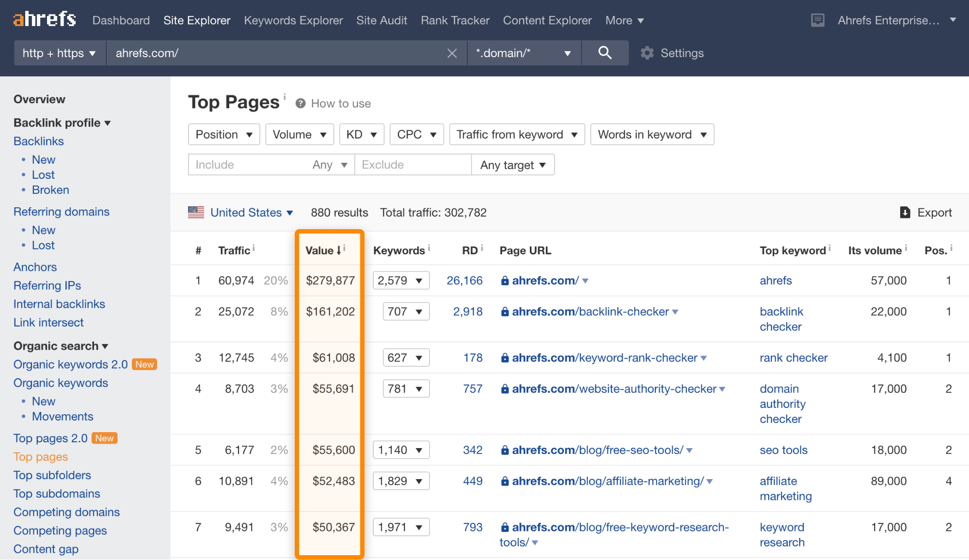Open the Keywords Explorer tab
969x560 pixels.
(x=293, y=20)
